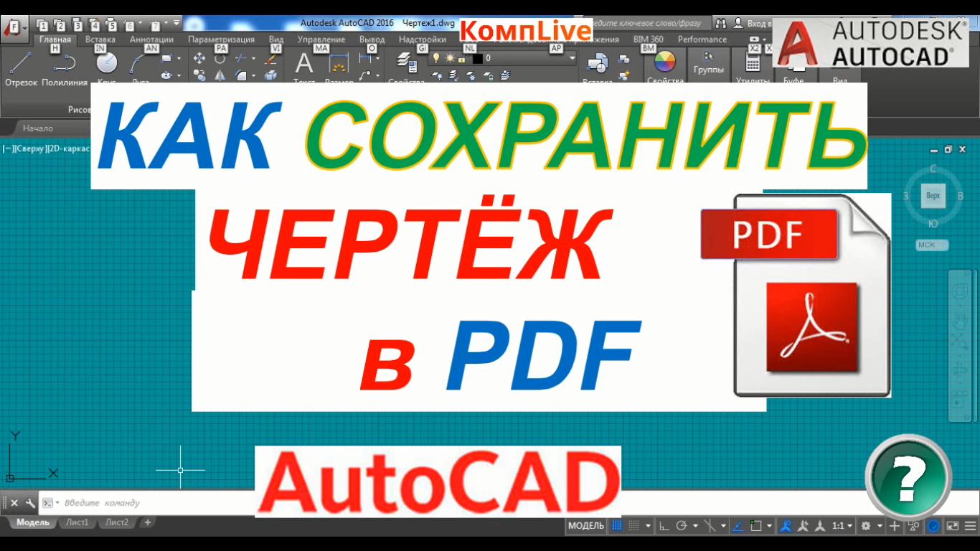The image size is (980, 551).
Task: Select the Полилиния (Polyline) tool
Action: tap(65, 69)
